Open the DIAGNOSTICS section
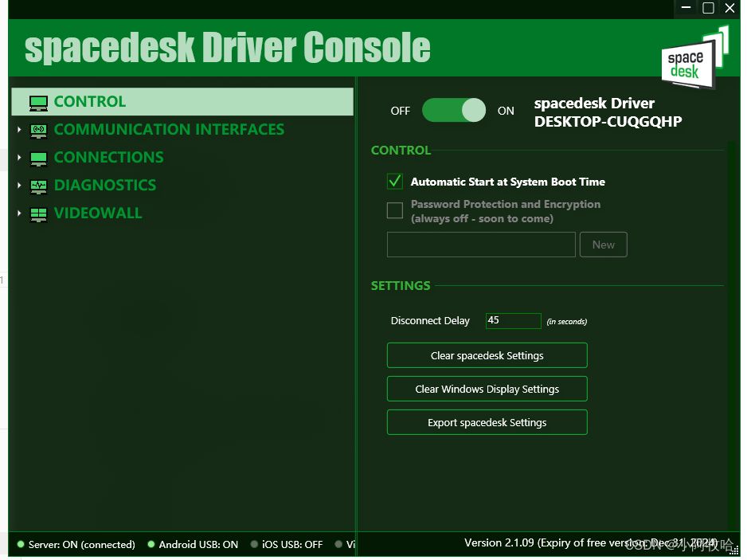The width and height of the screenshot is (747, 560). 105,185
